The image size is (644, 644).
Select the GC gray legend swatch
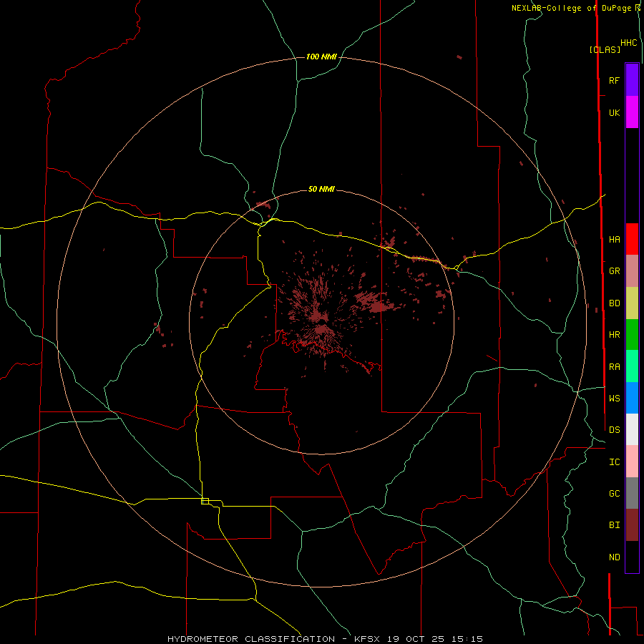(632, 493)
